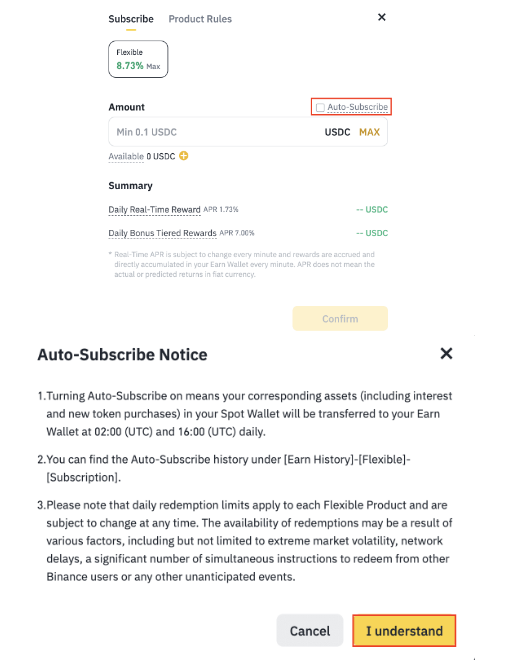
Task: Click the Daily Bonus Tiered Rewards label
Action: tap(162, 233)
